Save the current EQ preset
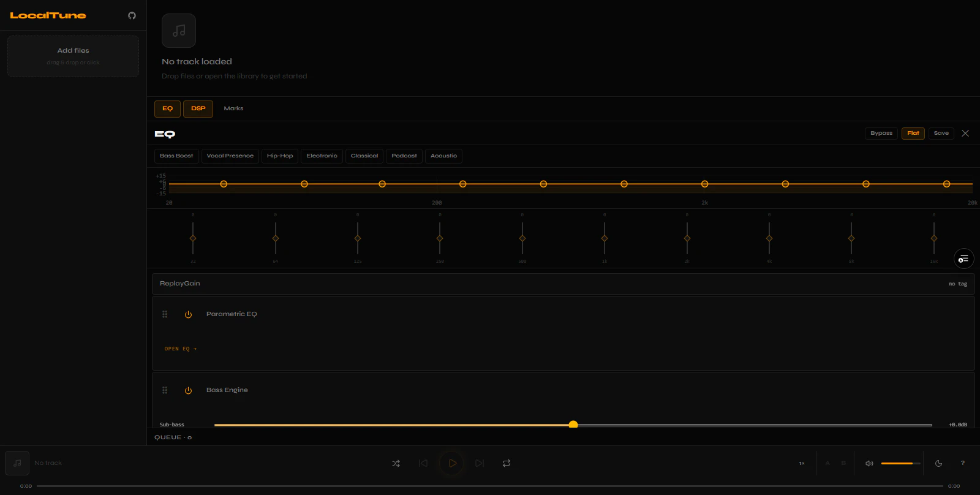Image resolution: width=980 pixels, height=495 pixels. [941, 133]
